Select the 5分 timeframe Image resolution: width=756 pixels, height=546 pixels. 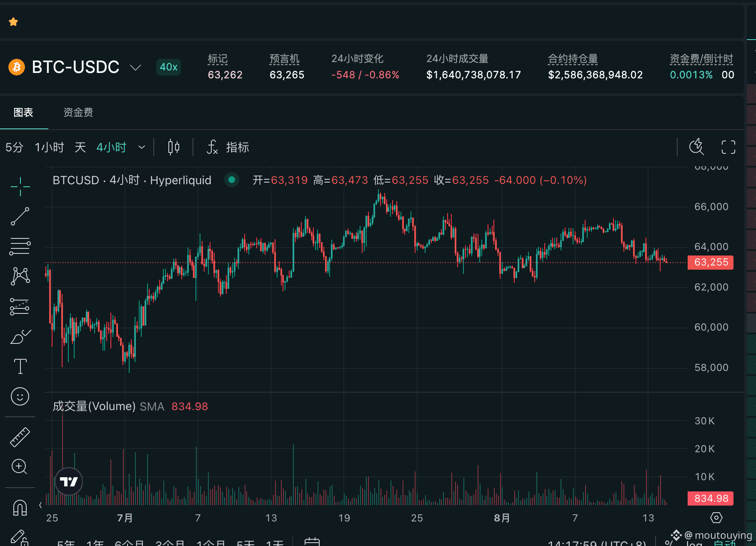pyautogui.click(x=14, y=147)
